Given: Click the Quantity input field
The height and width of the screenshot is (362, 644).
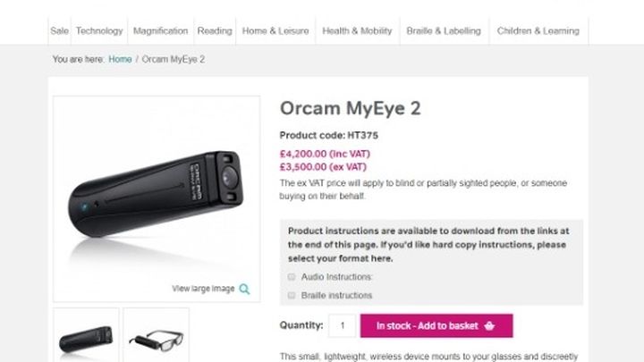Looking at the screenshot, I should [342, 326].
